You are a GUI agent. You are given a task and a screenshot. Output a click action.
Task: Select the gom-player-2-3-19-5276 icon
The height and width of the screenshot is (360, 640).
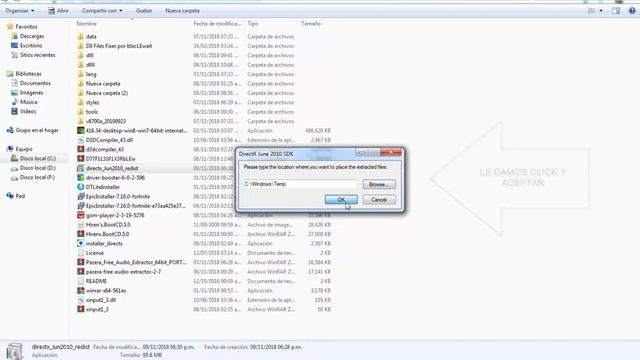81,215
